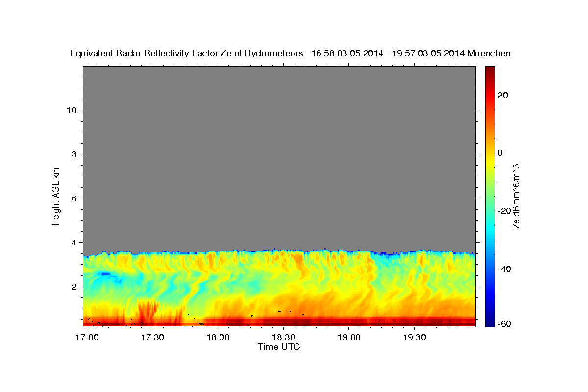Click the plot title starting 'Equivalent Radar Reflectivity Factor'

(290, 53)
